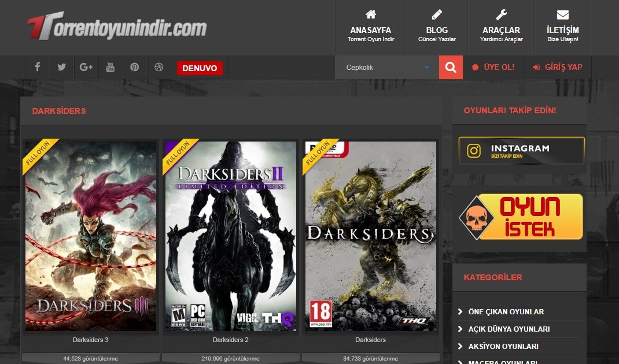
Task: Click the DARKSIDERS section heading
Action: point(59,111)
